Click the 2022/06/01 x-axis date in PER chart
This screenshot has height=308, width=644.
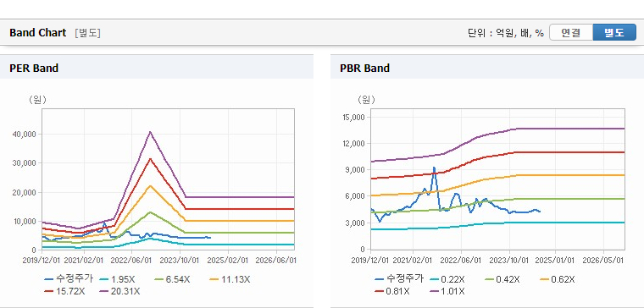(132, 260)
